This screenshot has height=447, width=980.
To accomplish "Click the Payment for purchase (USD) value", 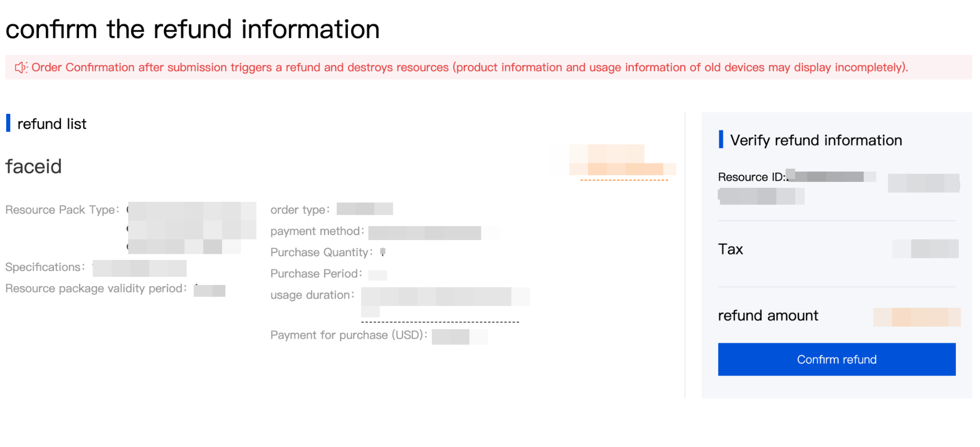I will [460, 336].
